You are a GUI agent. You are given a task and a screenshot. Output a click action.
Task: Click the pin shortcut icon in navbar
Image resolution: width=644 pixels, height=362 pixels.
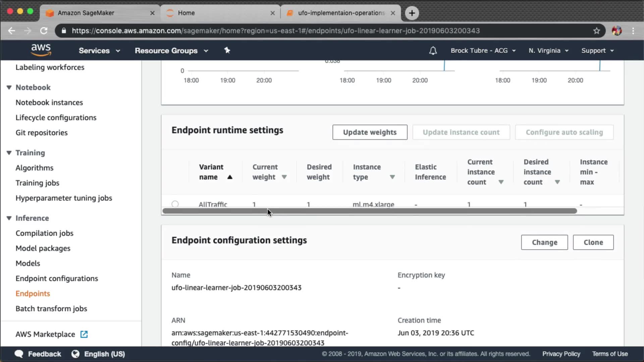(x=227, y=50)
